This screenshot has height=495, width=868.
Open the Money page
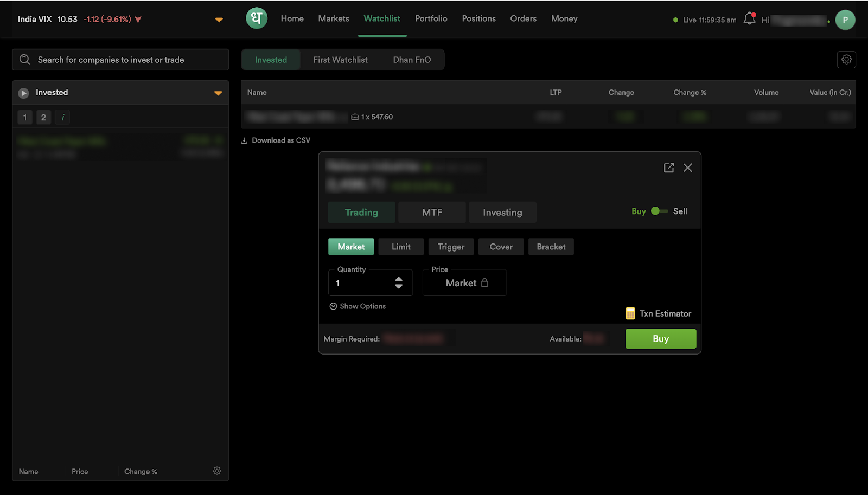coord(564,18)
